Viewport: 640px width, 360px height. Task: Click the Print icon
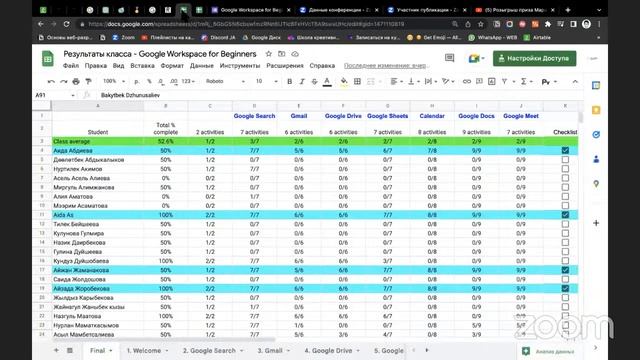coord(76,82)
